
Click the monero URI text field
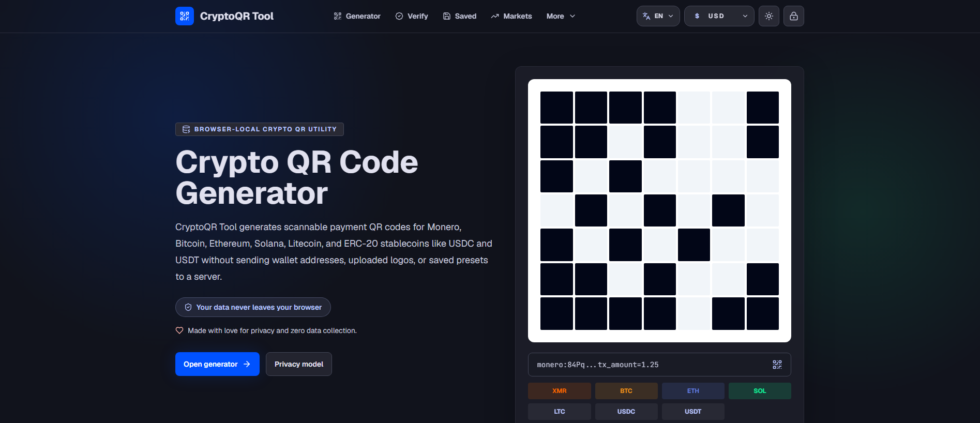point(659,365)
